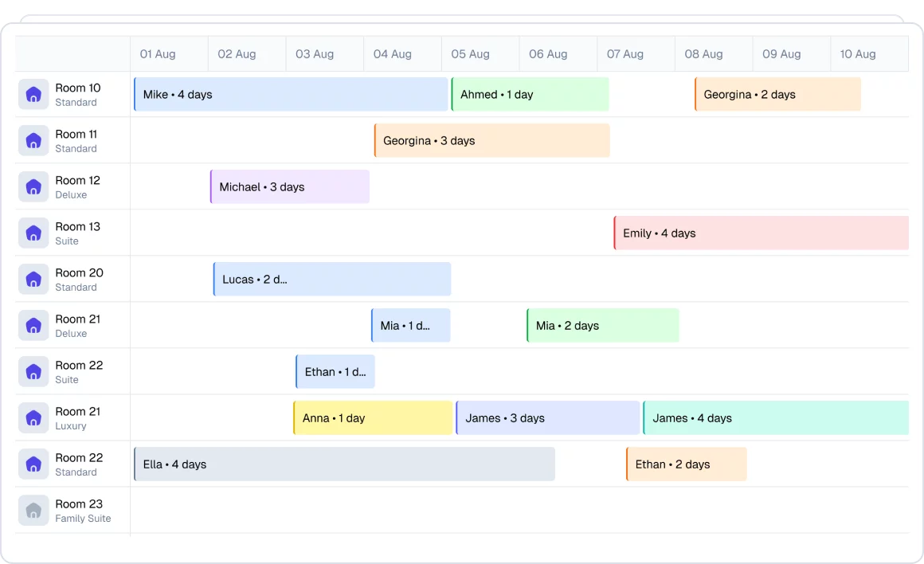Click the greyed Room 23 Family Suite icon

33,511
